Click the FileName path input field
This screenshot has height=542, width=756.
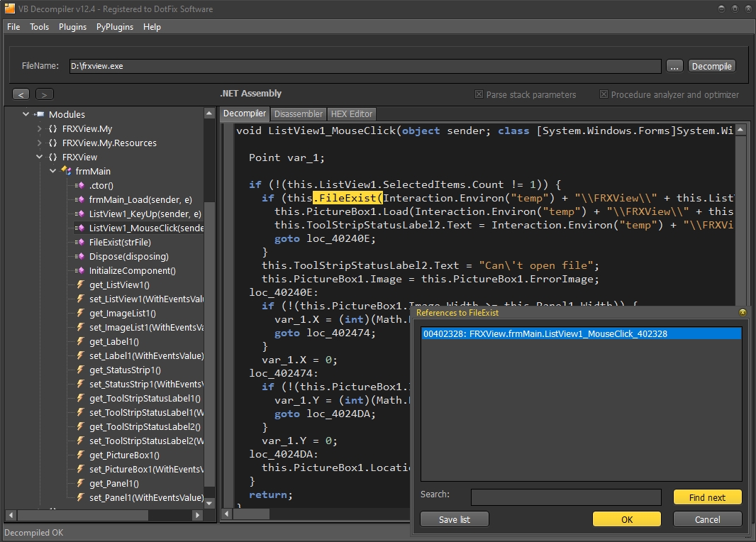(x=365, y=66)
